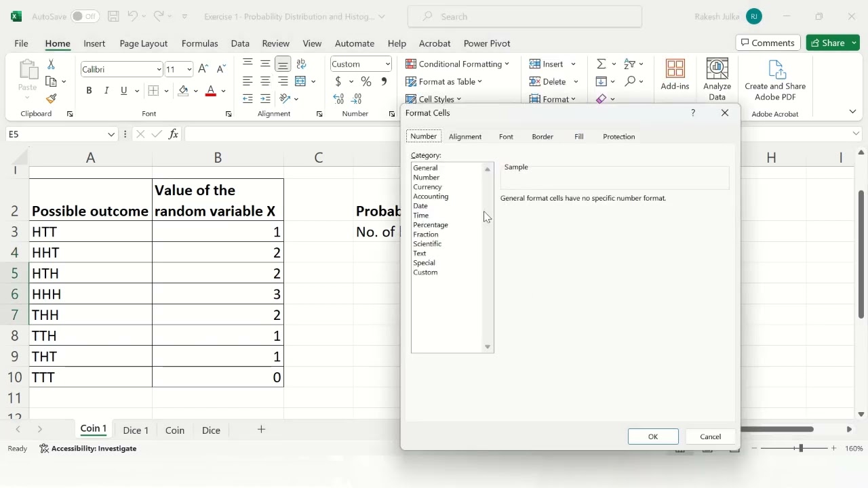Switch to the Alignment tab in dialog
Viewport: 868px width, 488px height.
(465, 136)
